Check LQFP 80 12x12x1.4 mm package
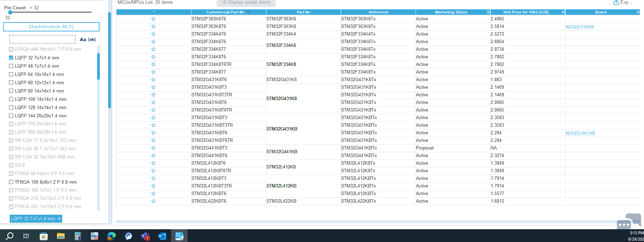The height and width of the screenshot is (242, 644). 11,83
